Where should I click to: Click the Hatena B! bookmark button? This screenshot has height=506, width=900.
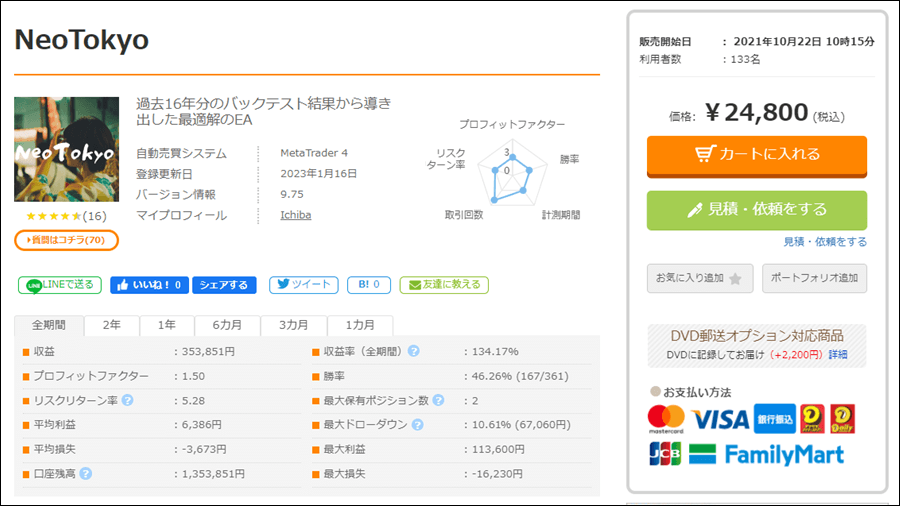click(x=369, y=285)
